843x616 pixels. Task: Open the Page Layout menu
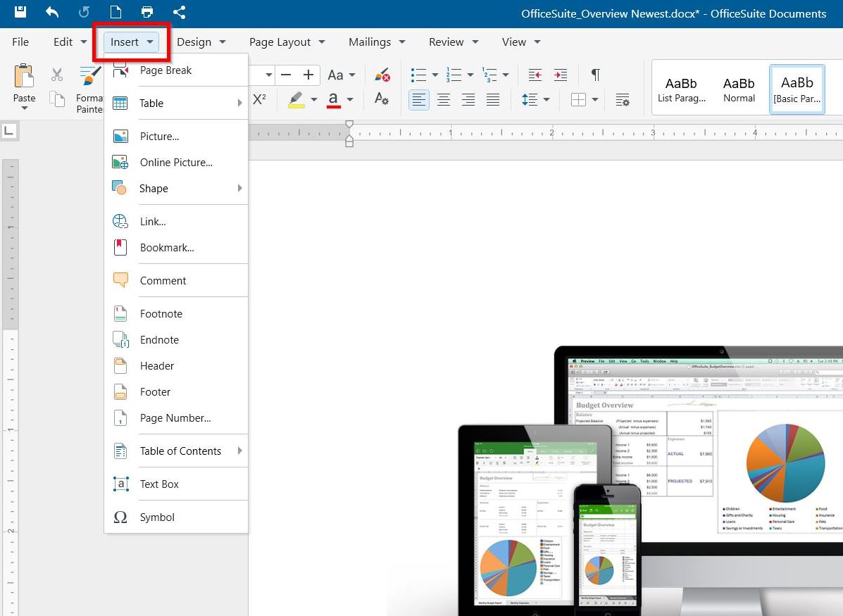coord(287,42)
